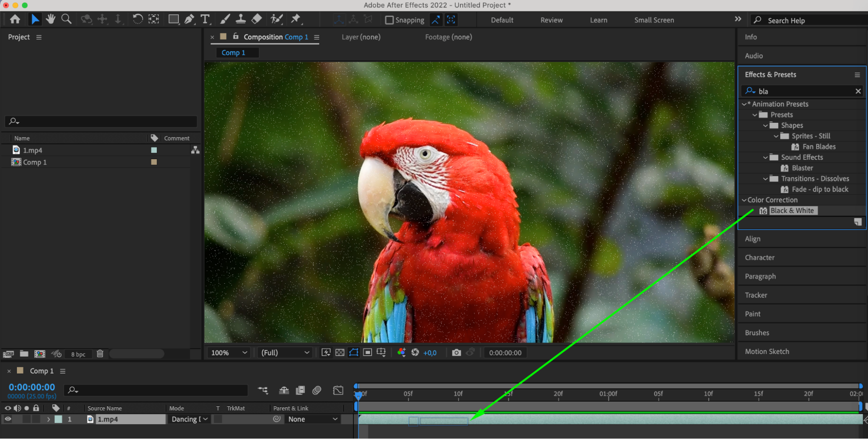Toggle the composition lock icon
The height and width of the screenshot is (439, 868).
coord(235,37)
